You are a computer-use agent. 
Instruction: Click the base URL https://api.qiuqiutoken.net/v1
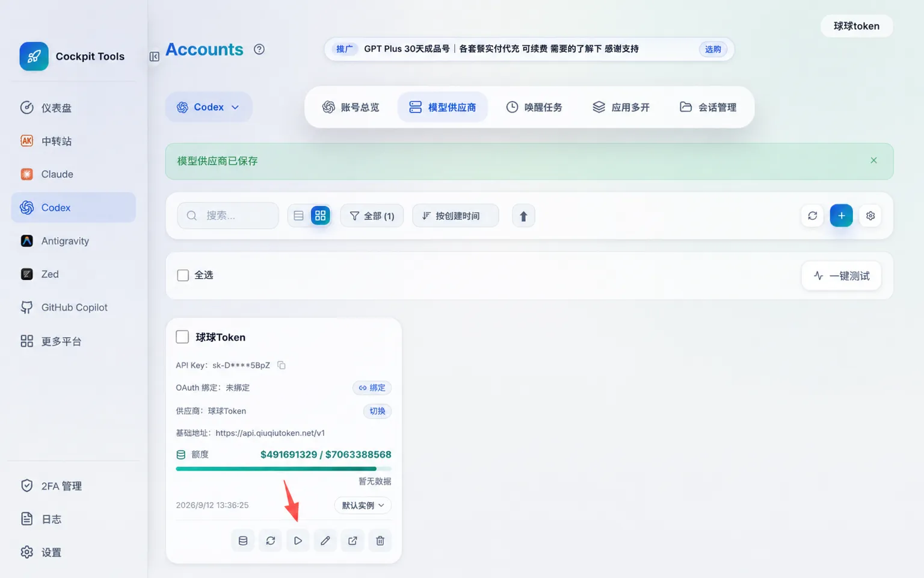coord(270,433)
